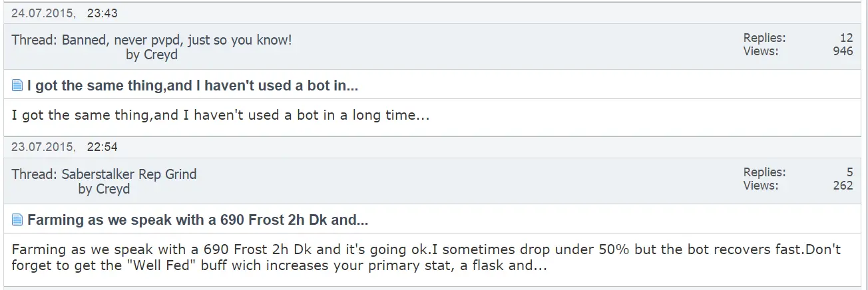Click the post icon beside "Farming as we speak"
The width and height of the screenshot is (868, 290).
pyautogui.click(x=17, y=220)
